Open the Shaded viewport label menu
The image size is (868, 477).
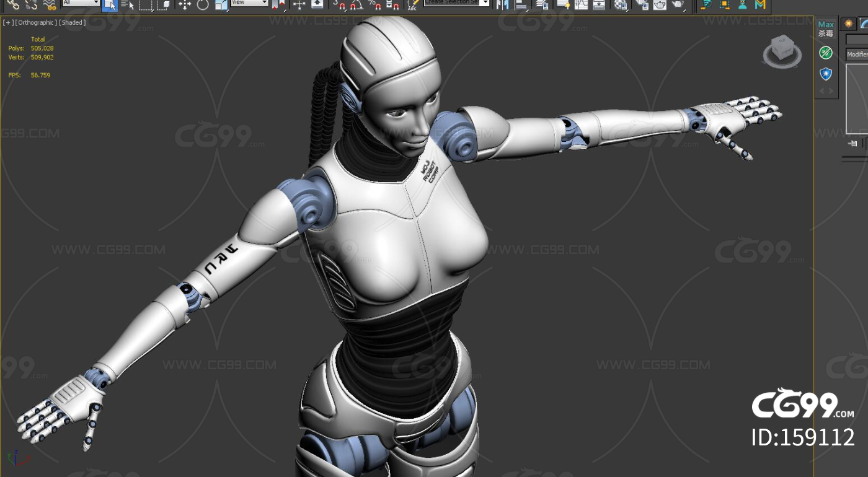tap(73, 22)
